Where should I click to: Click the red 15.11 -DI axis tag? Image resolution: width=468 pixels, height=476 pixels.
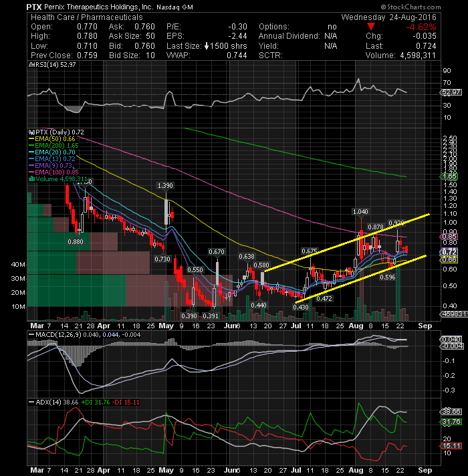click(x=451, y=446)
